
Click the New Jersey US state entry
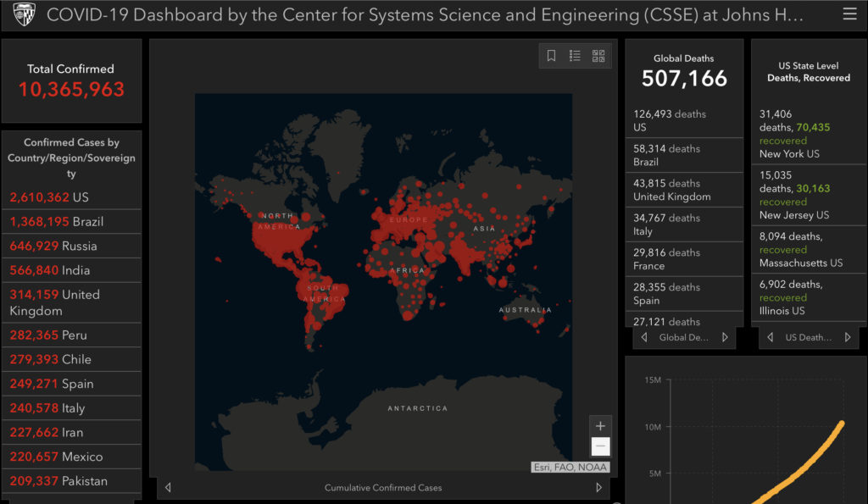click(808, 195)
